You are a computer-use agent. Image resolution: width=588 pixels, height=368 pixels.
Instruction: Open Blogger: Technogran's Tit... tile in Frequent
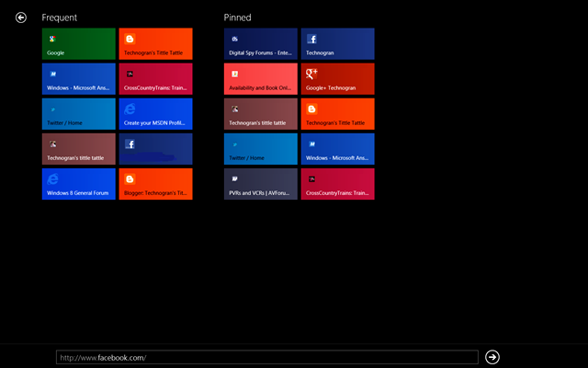155,184
